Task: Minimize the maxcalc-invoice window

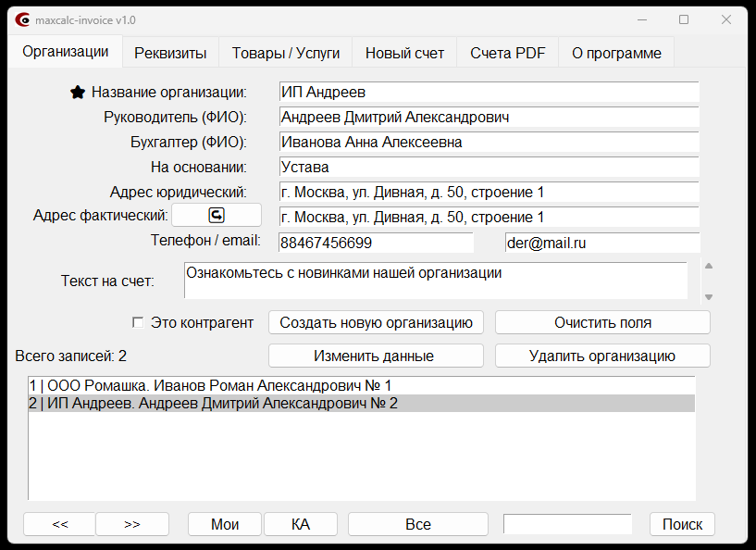Action: pyautogui.click(x=642, y=19)
